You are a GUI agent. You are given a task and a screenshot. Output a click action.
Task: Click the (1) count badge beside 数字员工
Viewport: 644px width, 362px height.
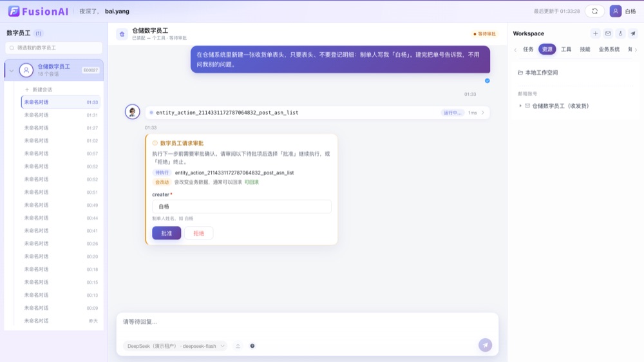pyautogui.click(x=38, y=33)
